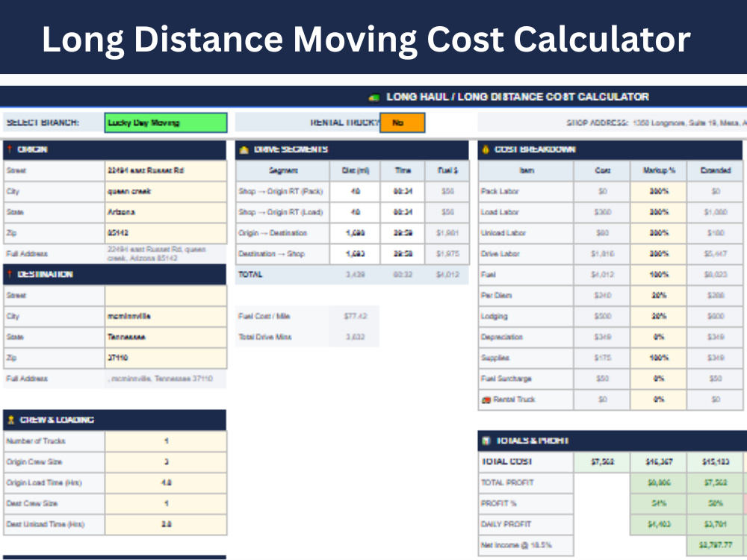Click the pin icon beside the Origin heading

coord(10,149)
